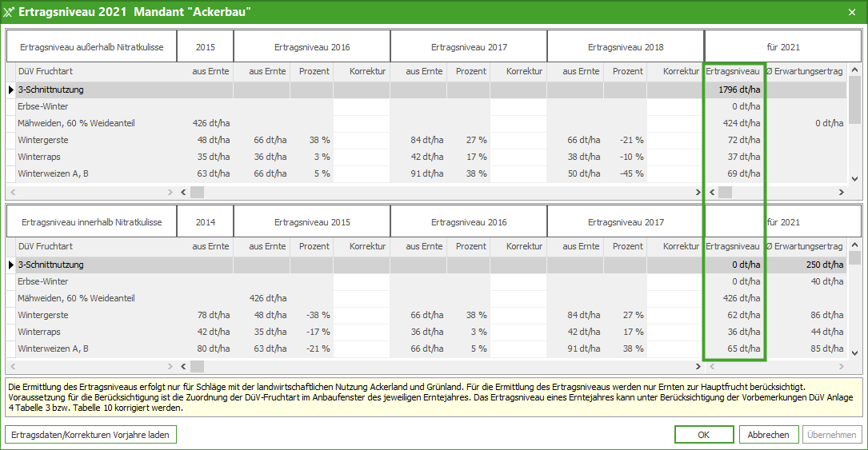Click Ertragsniveau 2018 column group header
This screenshot has width=868, height=450.
625,47
